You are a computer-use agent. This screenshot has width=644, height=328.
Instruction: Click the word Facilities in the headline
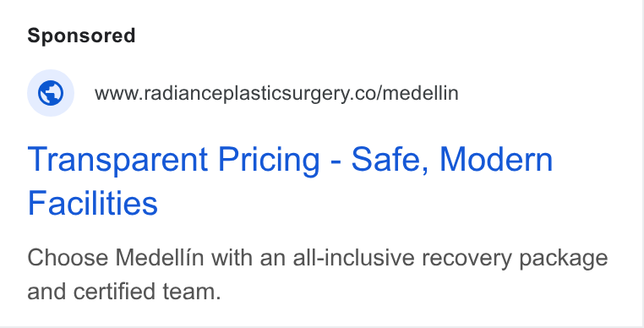click(x=92, y=203)
